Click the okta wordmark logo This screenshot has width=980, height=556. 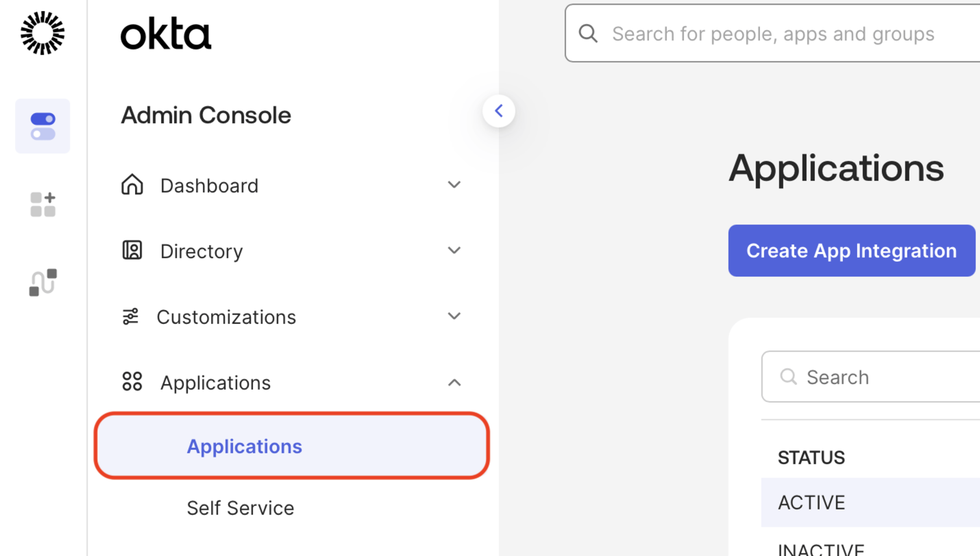pos(165,31)
